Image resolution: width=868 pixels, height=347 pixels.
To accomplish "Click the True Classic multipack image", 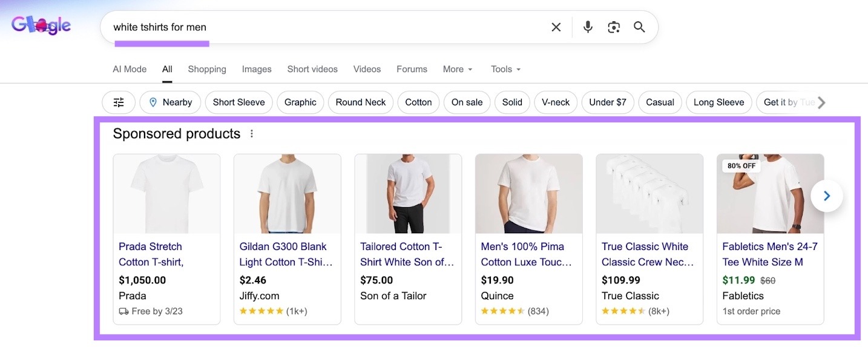I will 649,194.
